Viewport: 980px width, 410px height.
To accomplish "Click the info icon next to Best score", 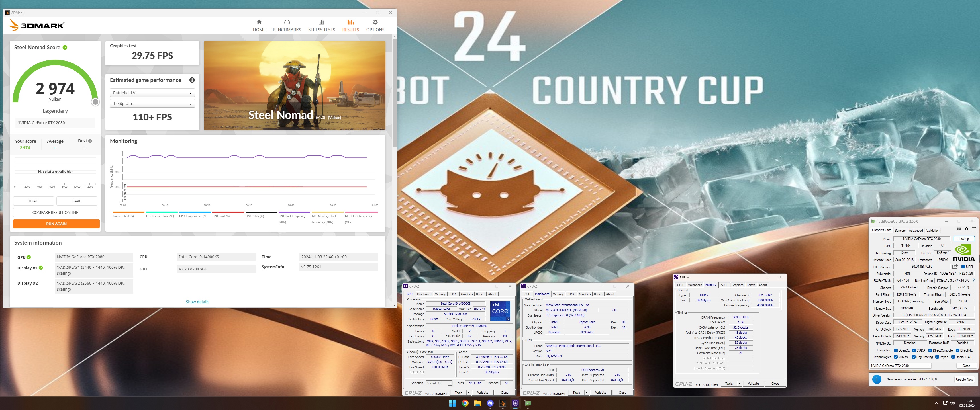I will tap(90, 141).
